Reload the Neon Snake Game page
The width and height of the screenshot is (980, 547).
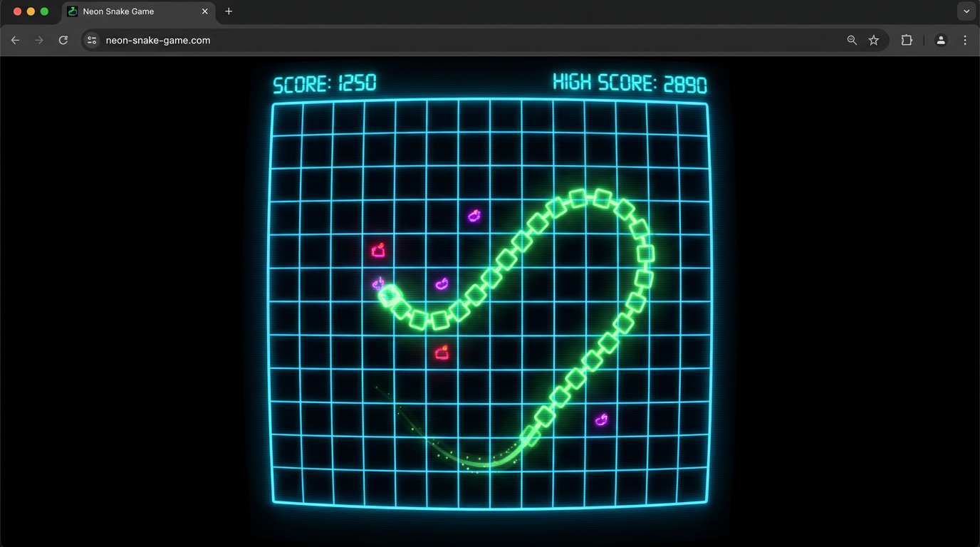coord(63,41)
